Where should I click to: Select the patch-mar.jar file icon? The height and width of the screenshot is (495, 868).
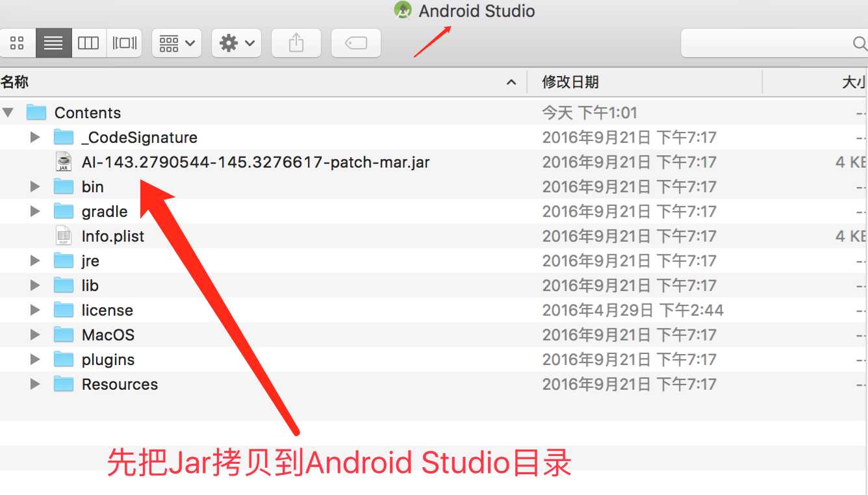(x=64, y=162)
